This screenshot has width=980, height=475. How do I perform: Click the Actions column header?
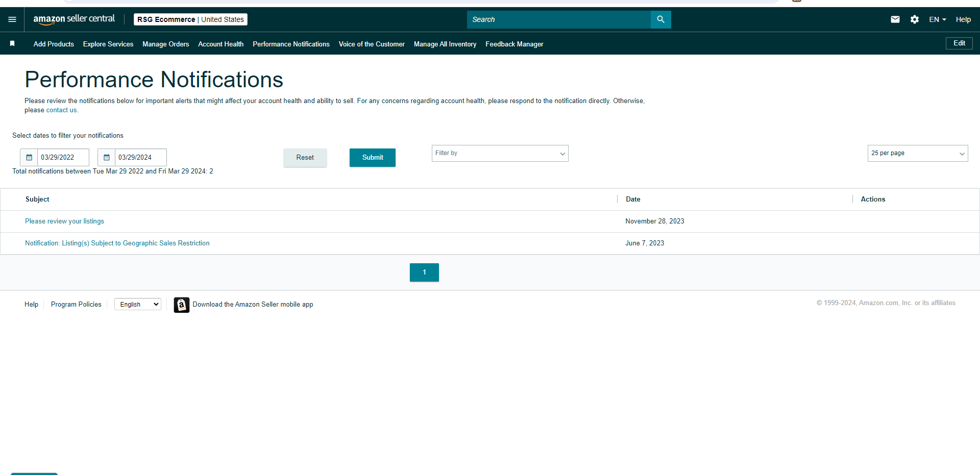[x=873, y=199]
